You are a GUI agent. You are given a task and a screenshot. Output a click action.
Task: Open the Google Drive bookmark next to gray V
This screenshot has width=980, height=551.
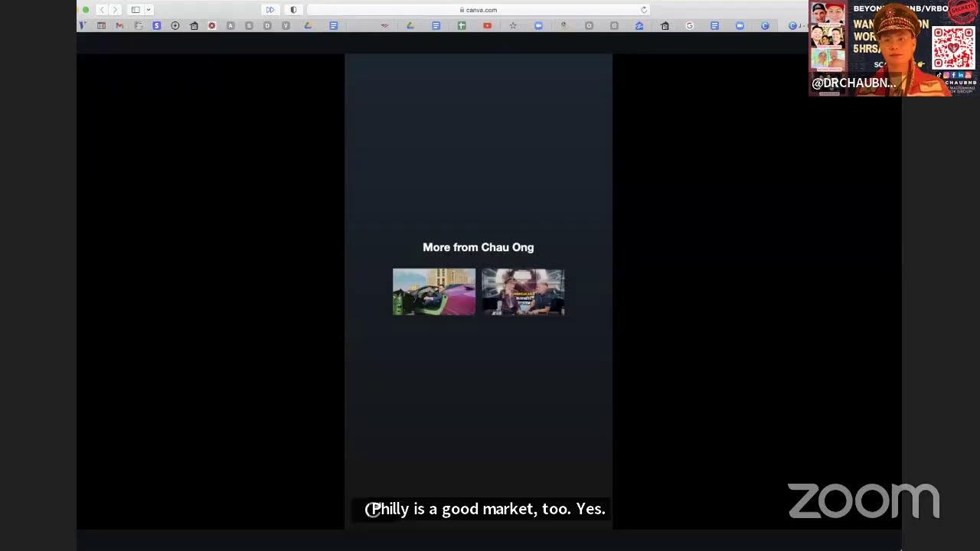[308, 25]
